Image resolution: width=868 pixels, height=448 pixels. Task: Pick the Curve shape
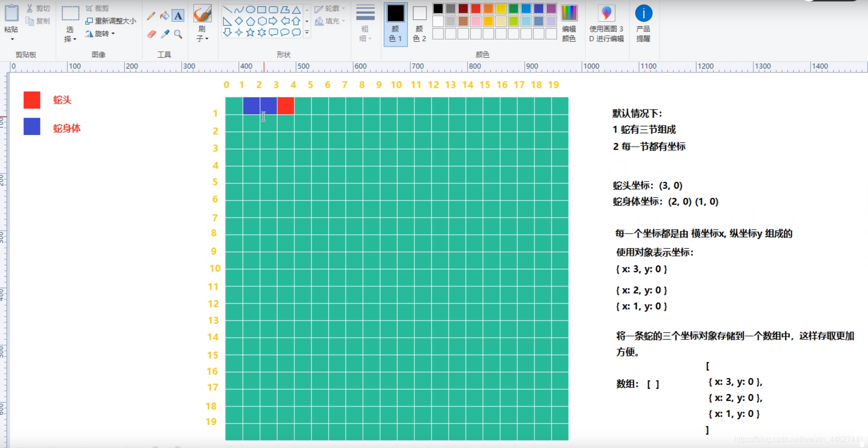239,10
